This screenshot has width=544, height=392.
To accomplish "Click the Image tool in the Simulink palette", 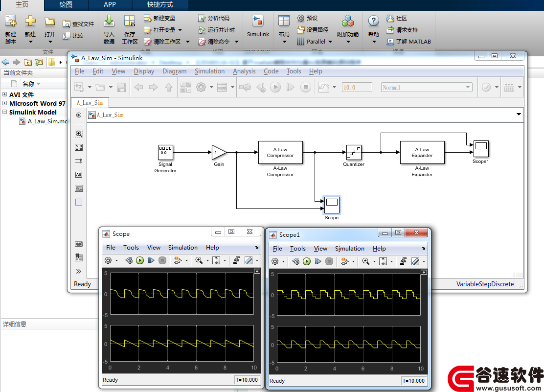I will point(79,188).
